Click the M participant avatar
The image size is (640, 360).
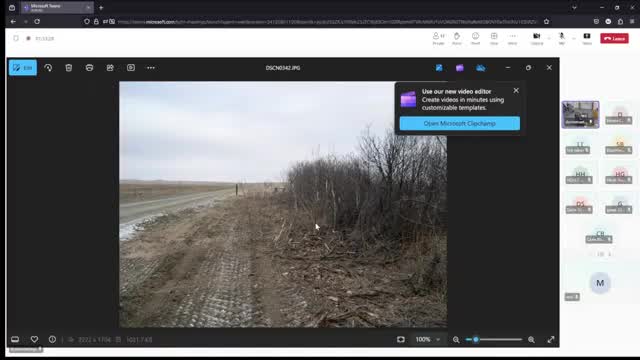pos(600,283)
